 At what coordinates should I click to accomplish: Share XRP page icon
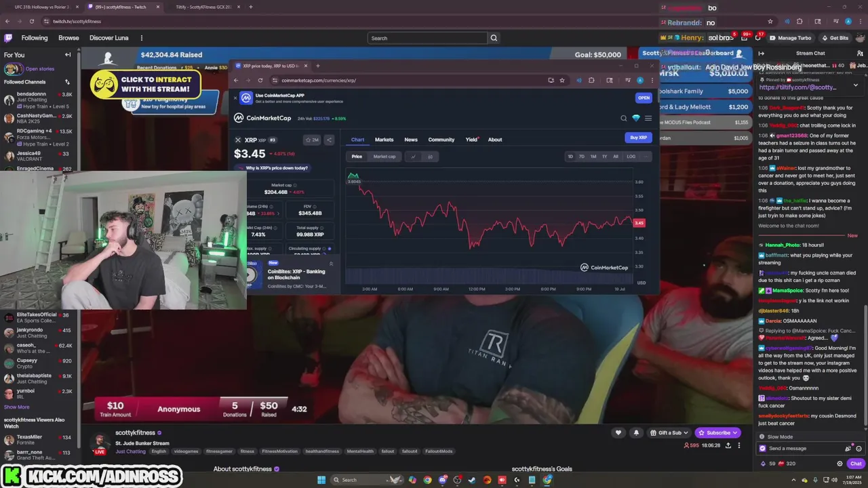[329, 140]
